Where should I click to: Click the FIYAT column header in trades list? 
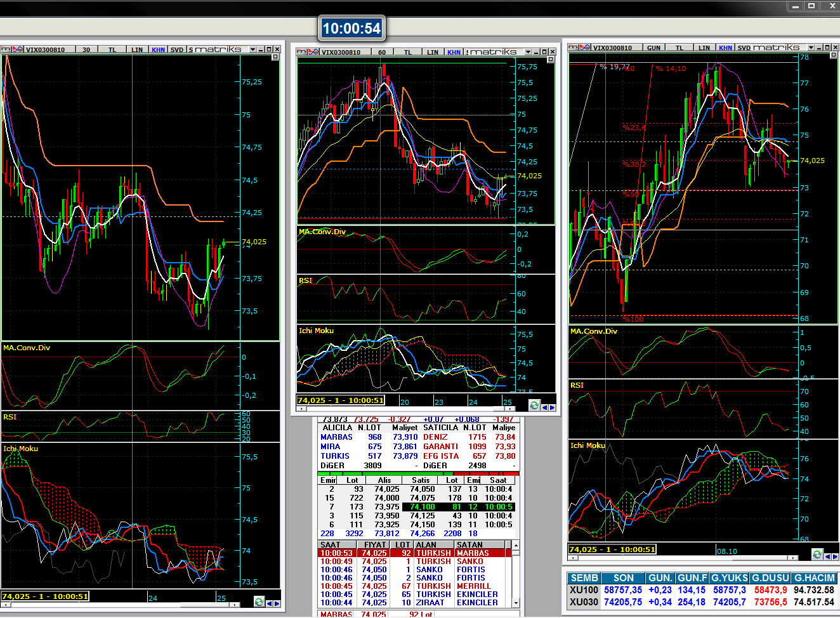(374, 544)
